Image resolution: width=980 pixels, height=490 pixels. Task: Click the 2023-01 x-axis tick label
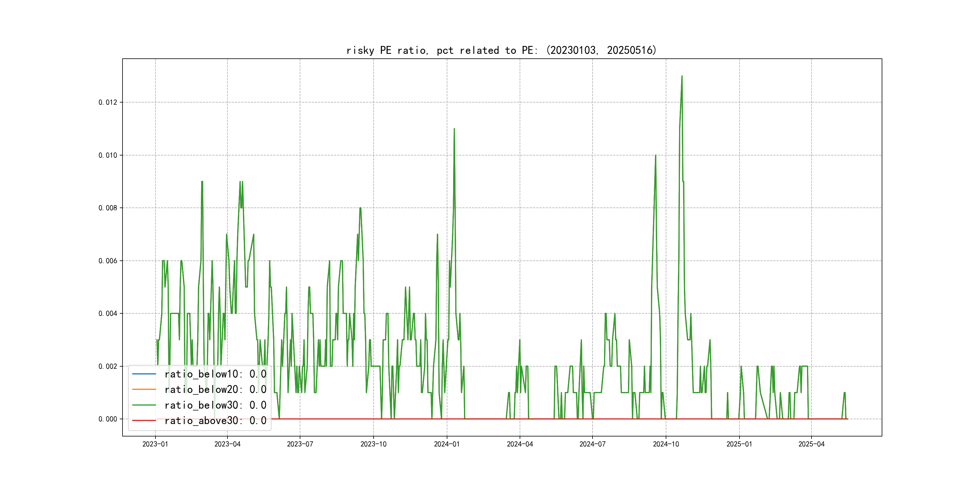point(155,444)
